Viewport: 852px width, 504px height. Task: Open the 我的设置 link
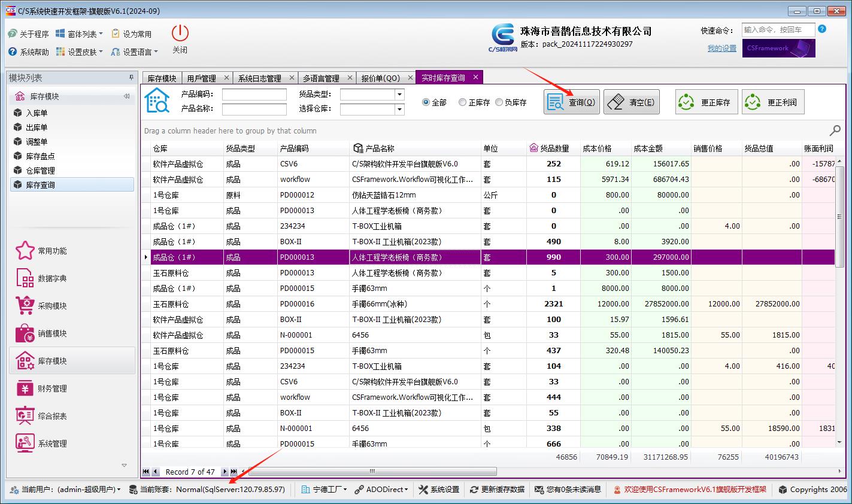[x=721, y=48]
